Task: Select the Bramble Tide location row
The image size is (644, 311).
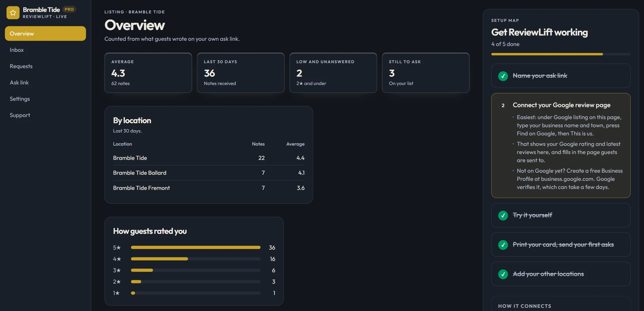Action: (x=209, y=158)
